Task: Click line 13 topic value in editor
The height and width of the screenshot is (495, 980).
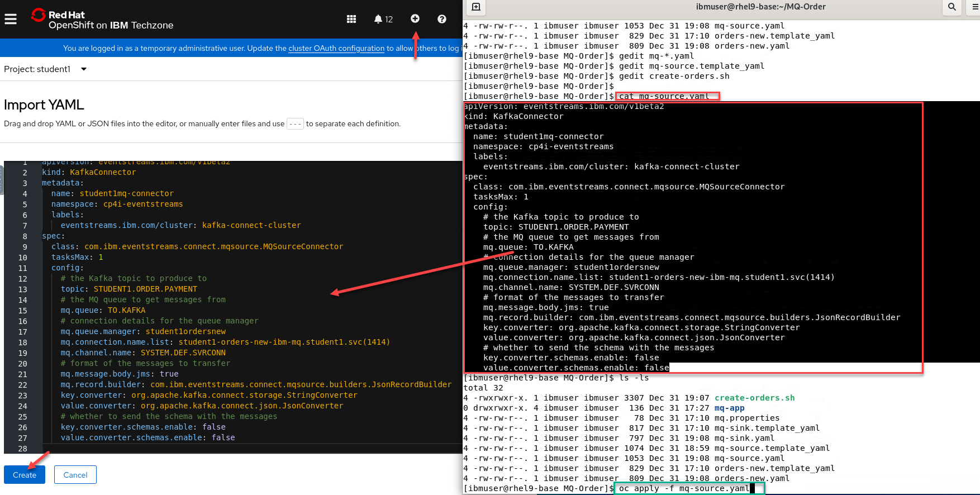Action: (x=145, y=289)
